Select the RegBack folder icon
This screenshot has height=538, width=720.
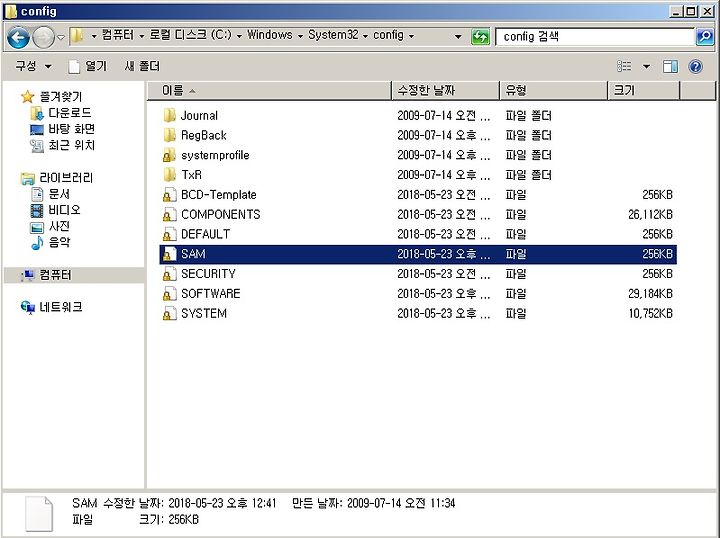click(x=169, y=135)
